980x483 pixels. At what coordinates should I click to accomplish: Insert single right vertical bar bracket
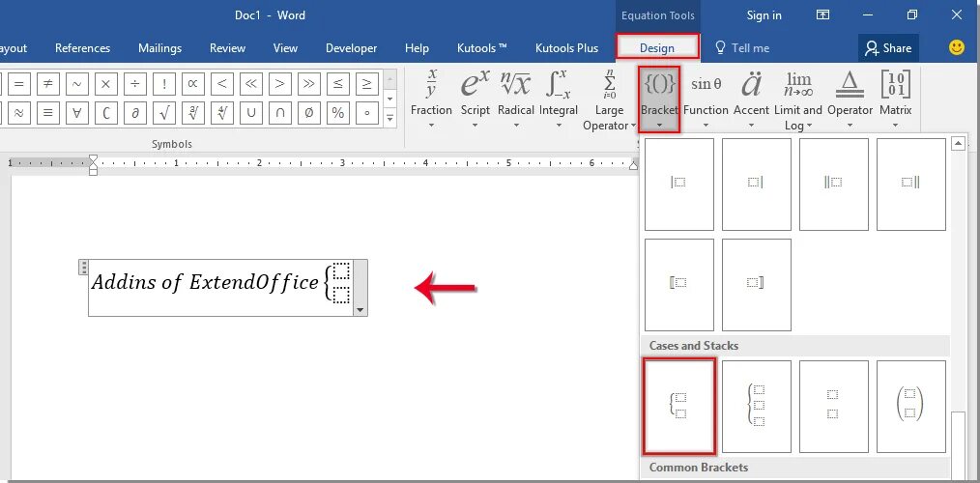tap(756, 185)
